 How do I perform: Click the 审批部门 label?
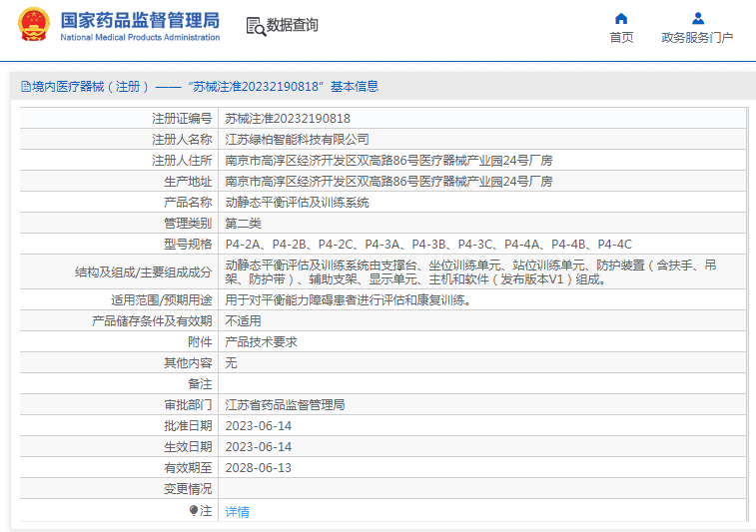188,405
